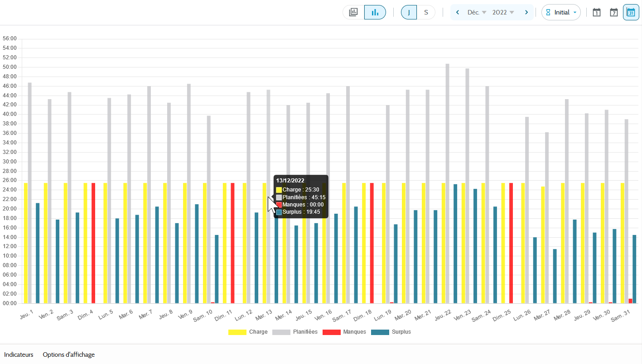The image size is (642, 364).
Task: Switch to the stacked chart view icon
Action: tap(353, 12)
